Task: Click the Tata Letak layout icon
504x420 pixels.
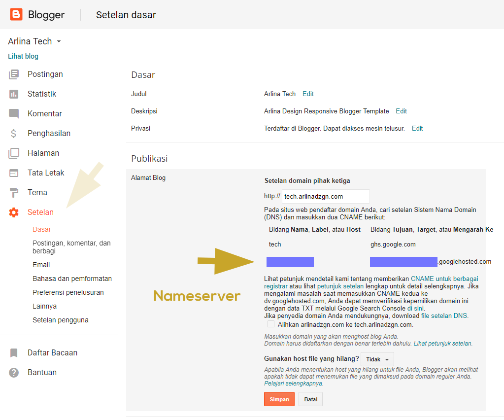Action: click(14, 173)
